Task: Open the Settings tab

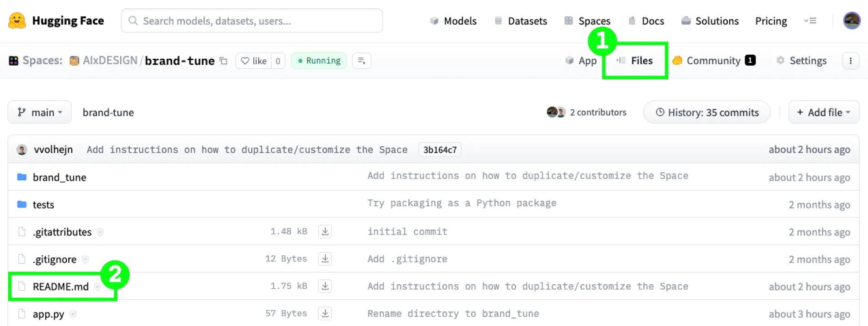Action: tap(802, 61)
